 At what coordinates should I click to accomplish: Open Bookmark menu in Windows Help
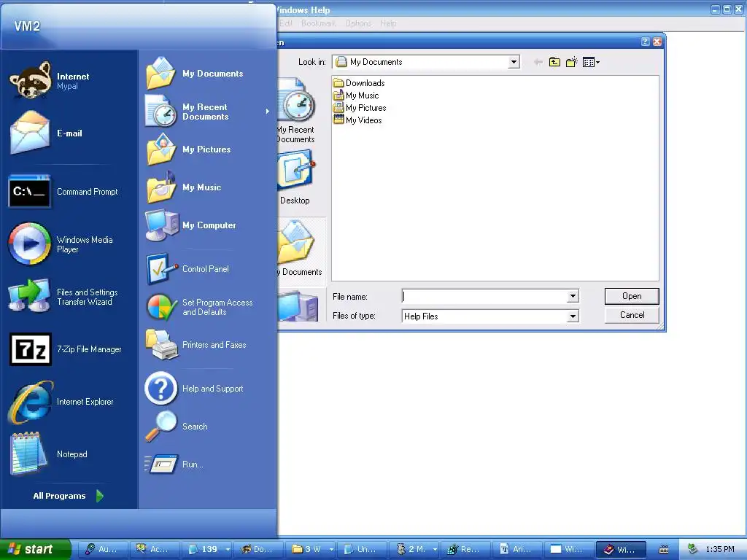(x=318, y=23)
